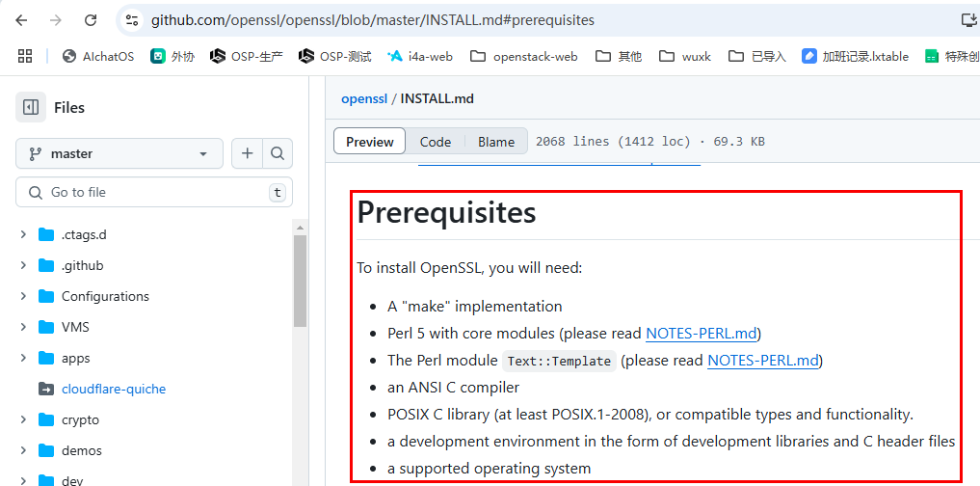Open the cloudflare-quiche submodule folder
This screenshot has width=980, height=486.
pyautogui.click(x=113, y=389)
